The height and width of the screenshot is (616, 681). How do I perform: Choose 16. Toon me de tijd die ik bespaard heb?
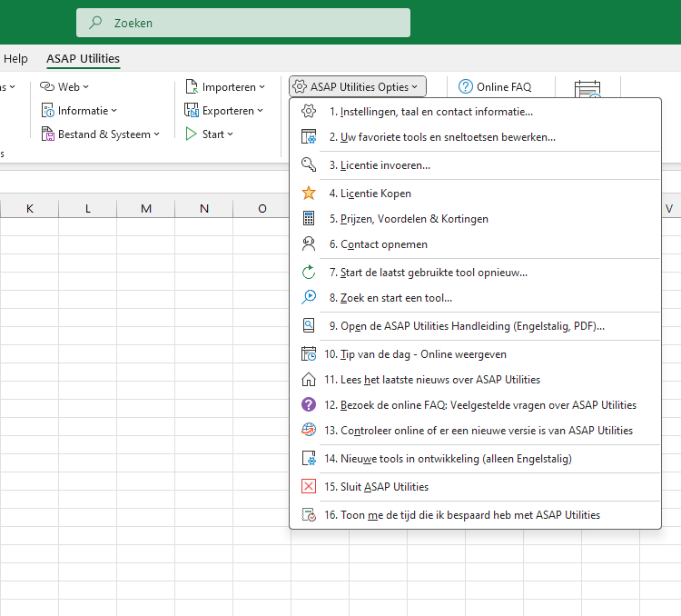(x=475, y=515)
